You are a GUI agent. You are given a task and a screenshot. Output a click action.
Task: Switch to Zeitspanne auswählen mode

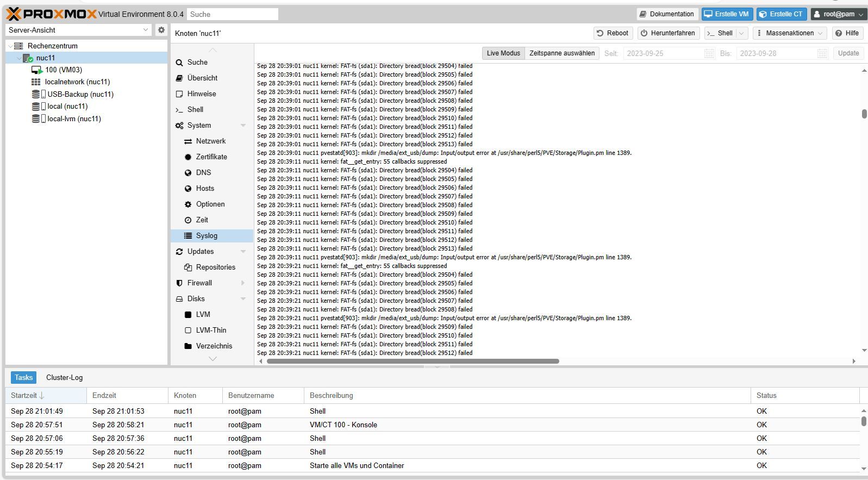click(562, 53)
